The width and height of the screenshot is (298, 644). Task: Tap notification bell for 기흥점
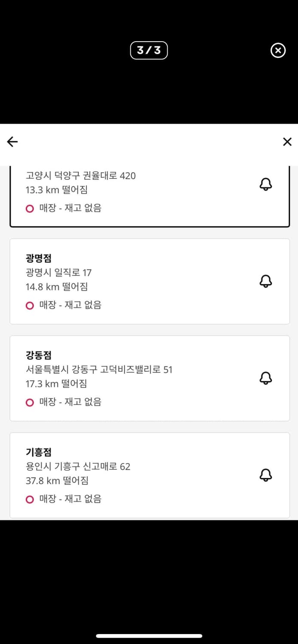pos(266,475)
